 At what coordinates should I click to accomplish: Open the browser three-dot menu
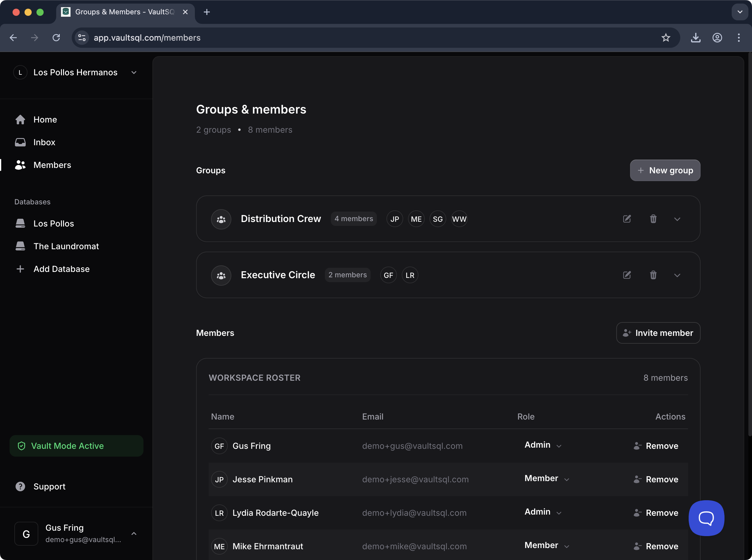tap(739, 38)
